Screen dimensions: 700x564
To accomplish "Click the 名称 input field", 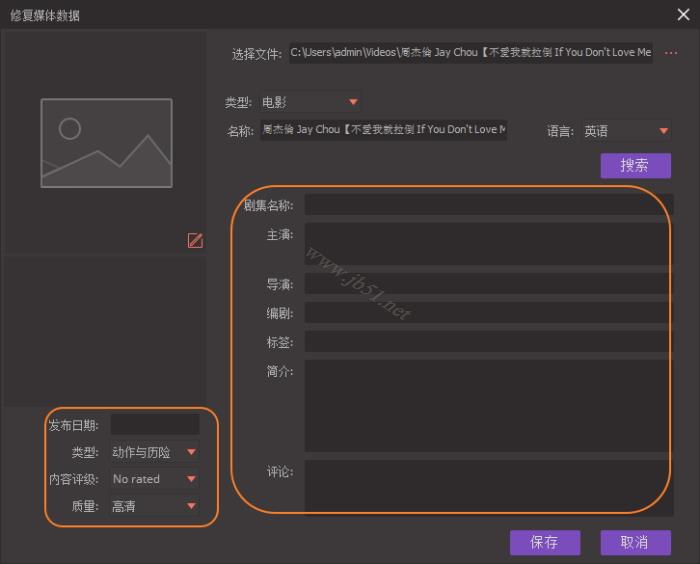I will coord(383,130).
